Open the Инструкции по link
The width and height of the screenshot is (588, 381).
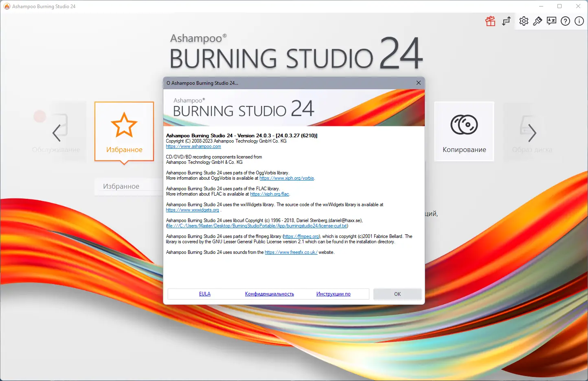[333, 294]
